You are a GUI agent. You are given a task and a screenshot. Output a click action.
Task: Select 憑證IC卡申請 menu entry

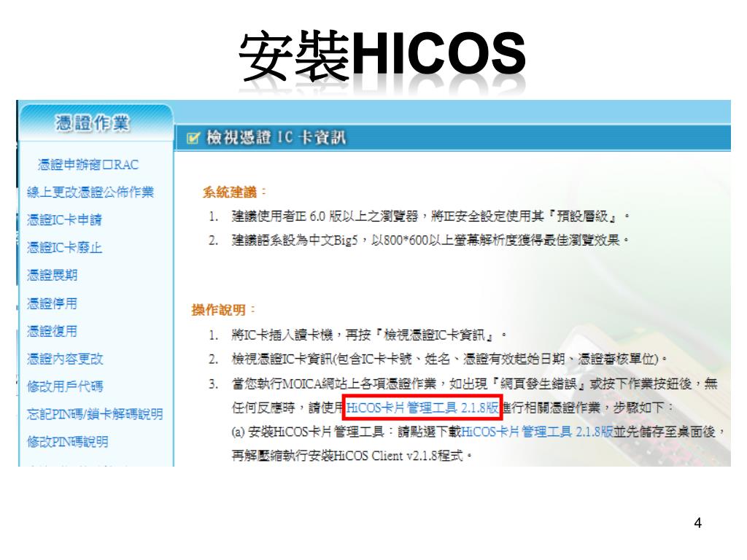pos(64,219)
